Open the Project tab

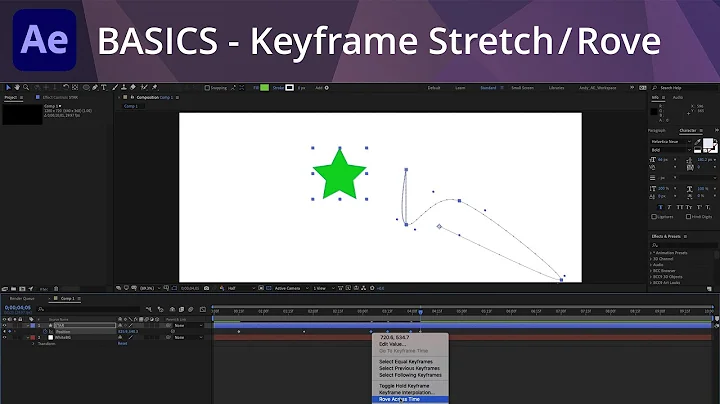tap(11, 97)
